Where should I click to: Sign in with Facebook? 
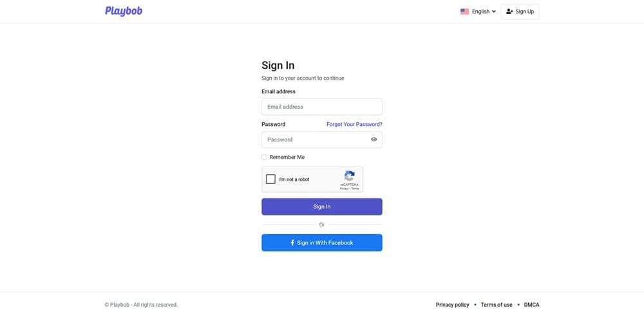point(321,243)
